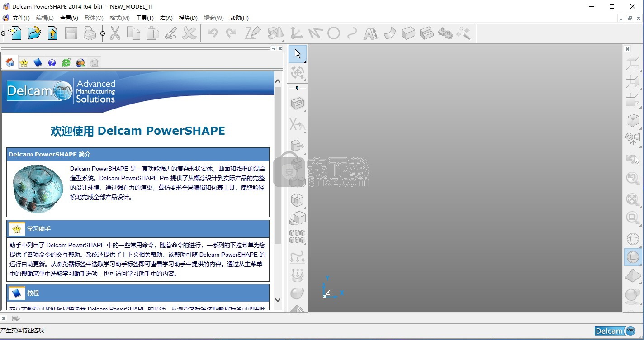Open the 文件(F) menu

21,18
